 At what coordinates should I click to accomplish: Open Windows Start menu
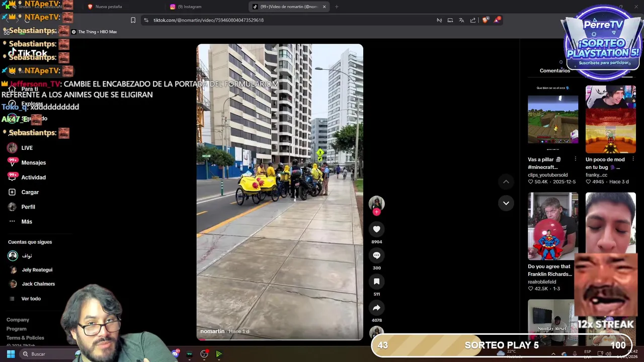point(11,354)
